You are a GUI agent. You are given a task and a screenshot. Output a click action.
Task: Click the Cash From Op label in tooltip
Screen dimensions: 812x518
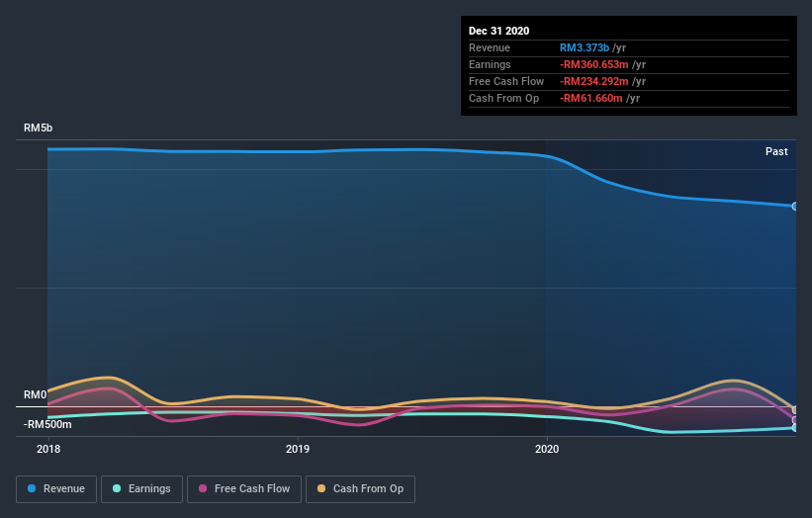[x=503, y=98]
